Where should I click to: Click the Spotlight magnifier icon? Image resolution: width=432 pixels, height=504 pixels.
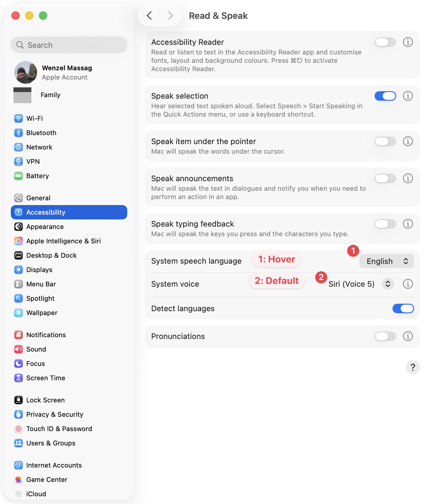tap(19, 298)
